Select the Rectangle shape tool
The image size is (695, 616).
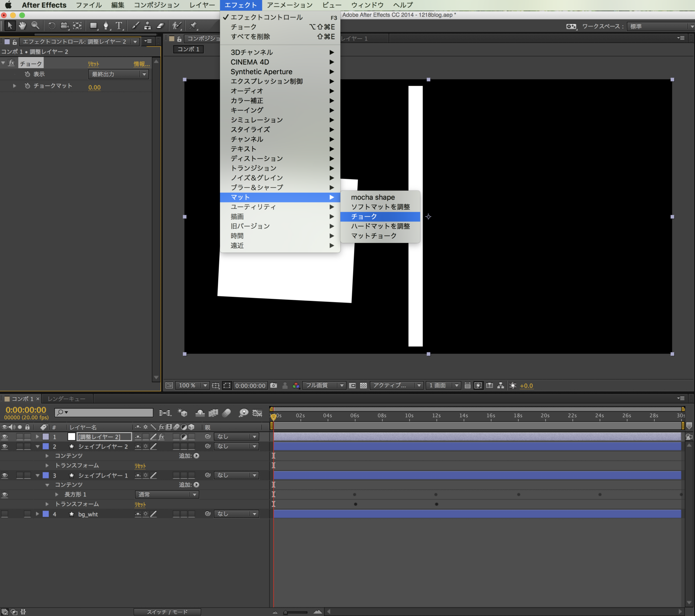93,26
